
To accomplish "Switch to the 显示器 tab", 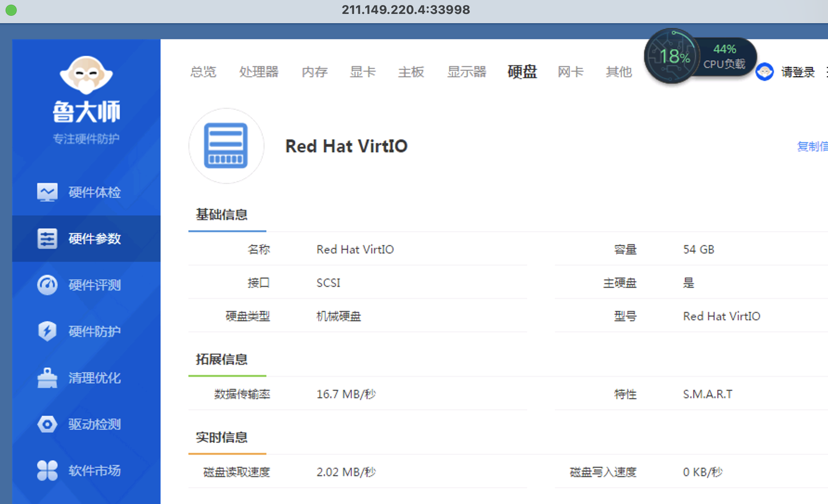I will pos(467,72).
